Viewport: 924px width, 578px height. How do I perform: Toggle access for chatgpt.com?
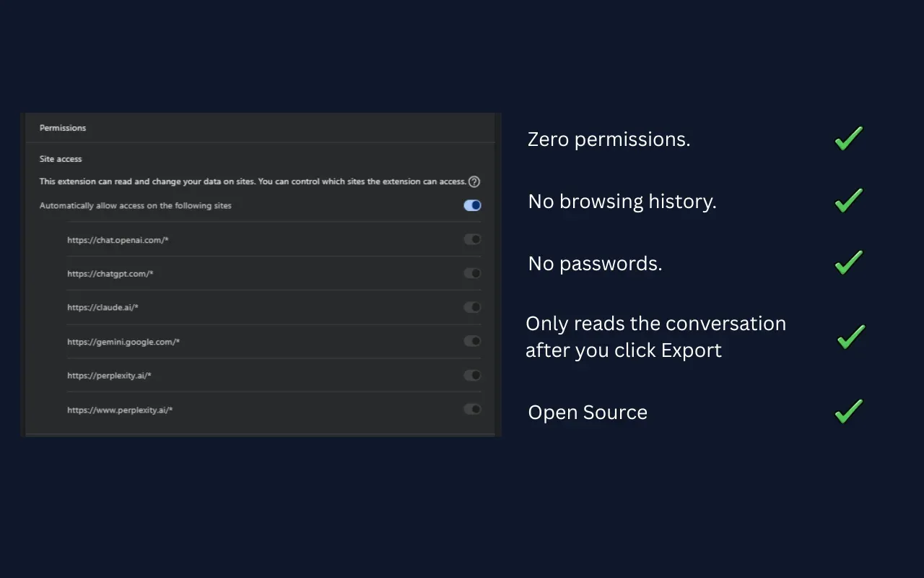coord(472,273)
